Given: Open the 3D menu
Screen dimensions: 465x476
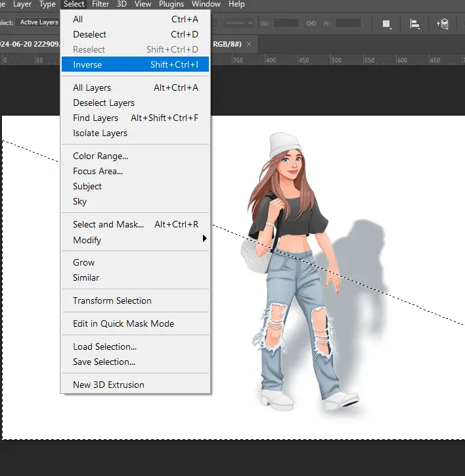Looking at the screenshot, I should 122,4.
